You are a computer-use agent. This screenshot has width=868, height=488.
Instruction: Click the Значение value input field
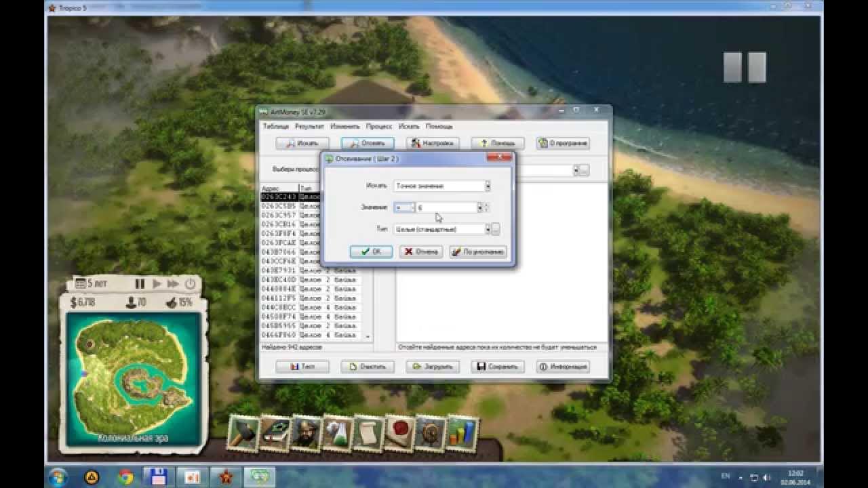click(x=446, y=207)
